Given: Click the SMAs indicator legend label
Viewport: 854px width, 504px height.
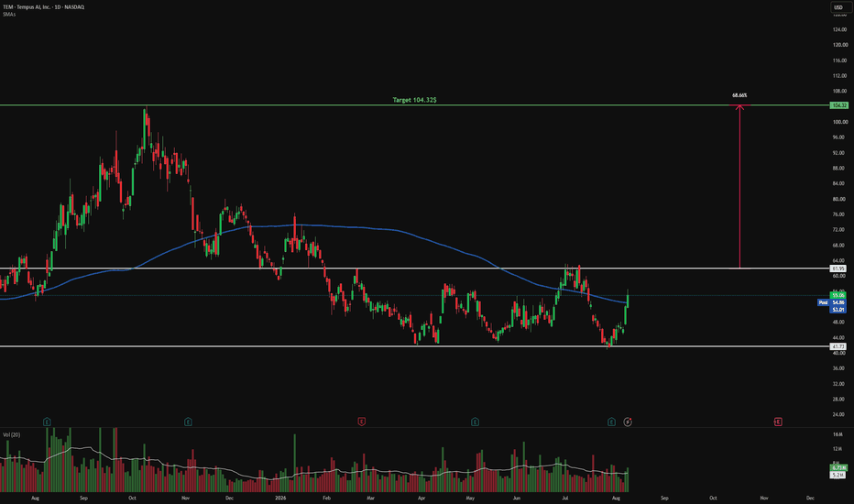Looking at the screenshot, I should (x=9, y=14).
